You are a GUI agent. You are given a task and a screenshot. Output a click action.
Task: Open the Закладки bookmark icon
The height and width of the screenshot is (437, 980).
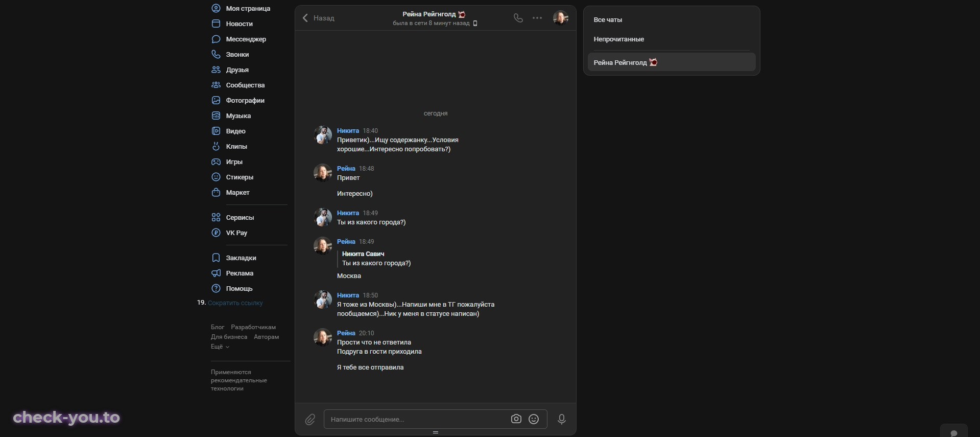[216, 258]
